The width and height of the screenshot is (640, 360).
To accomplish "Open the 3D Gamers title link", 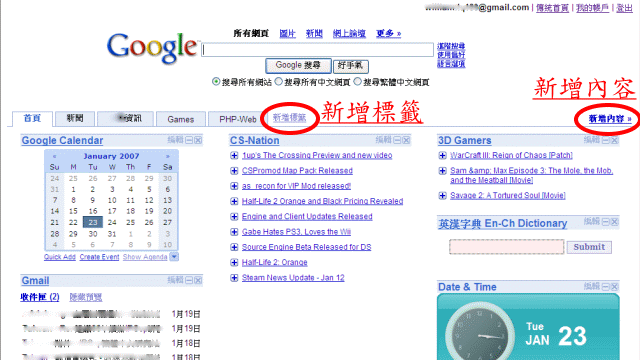I will [x=464, y=140].
